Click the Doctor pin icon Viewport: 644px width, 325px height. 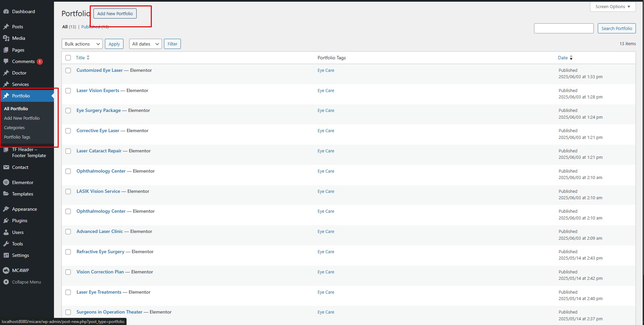tap(6, 73)
